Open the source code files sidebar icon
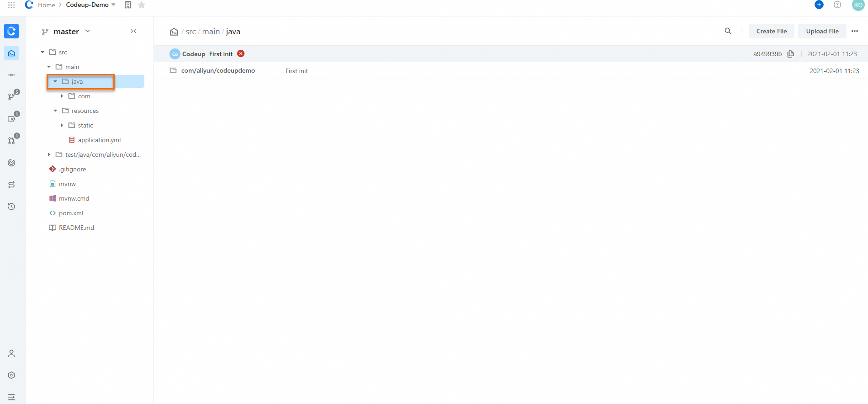 [11, 53]
